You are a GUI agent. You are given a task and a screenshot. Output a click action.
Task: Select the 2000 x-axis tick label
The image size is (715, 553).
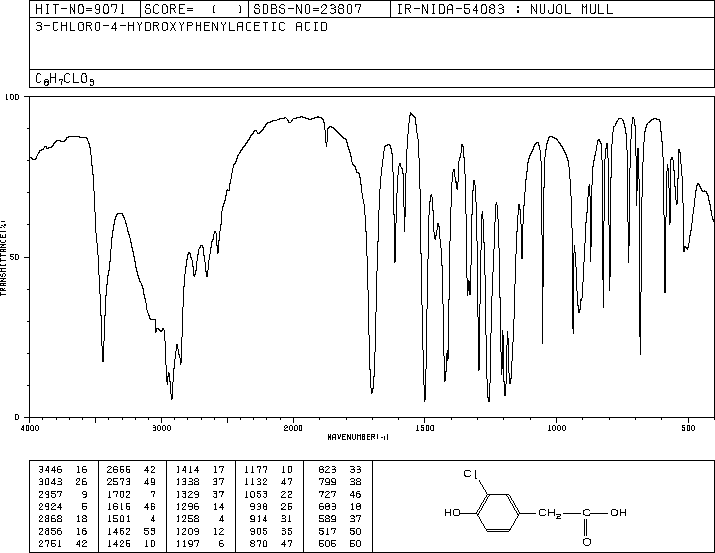(293, 428)
